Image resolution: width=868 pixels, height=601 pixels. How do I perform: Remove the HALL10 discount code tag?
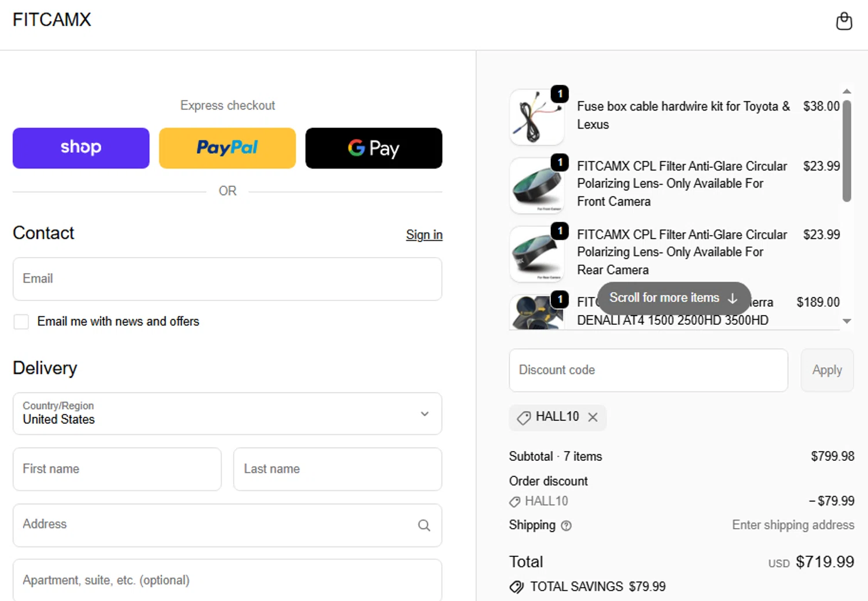point(593,417)
